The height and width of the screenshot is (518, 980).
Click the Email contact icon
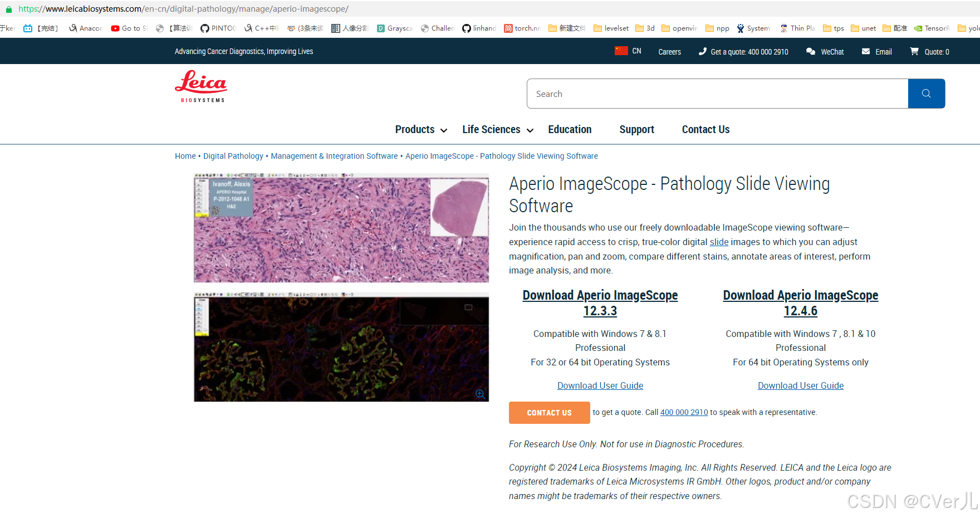(865, 51)
